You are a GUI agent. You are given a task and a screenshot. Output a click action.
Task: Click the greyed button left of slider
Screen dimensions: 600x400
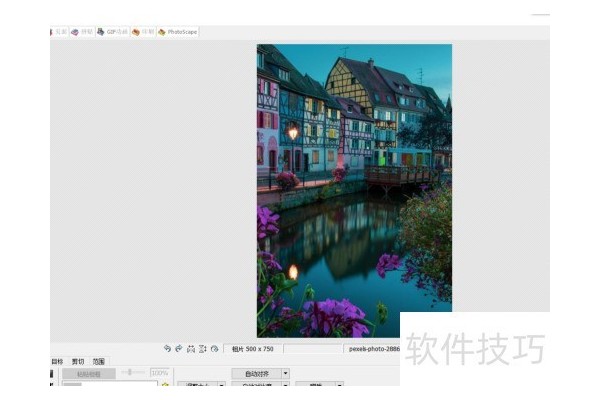pyautogui.click(x=89, y=374)
